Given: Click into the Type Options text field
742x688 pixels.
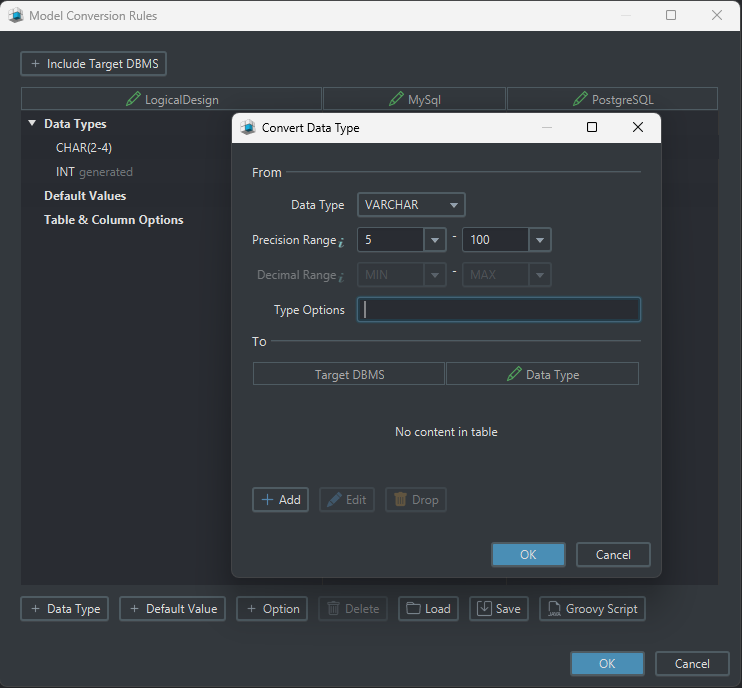Looking at the screenshot, I should coord(499,310).
